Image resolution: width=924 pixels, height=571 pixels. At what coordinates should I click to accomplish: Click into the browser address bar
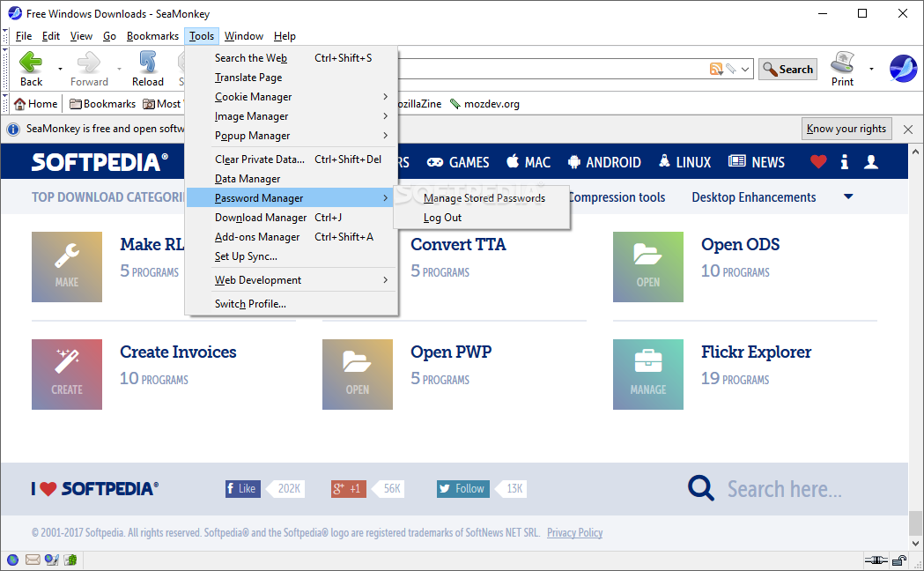tap(552, 69)
